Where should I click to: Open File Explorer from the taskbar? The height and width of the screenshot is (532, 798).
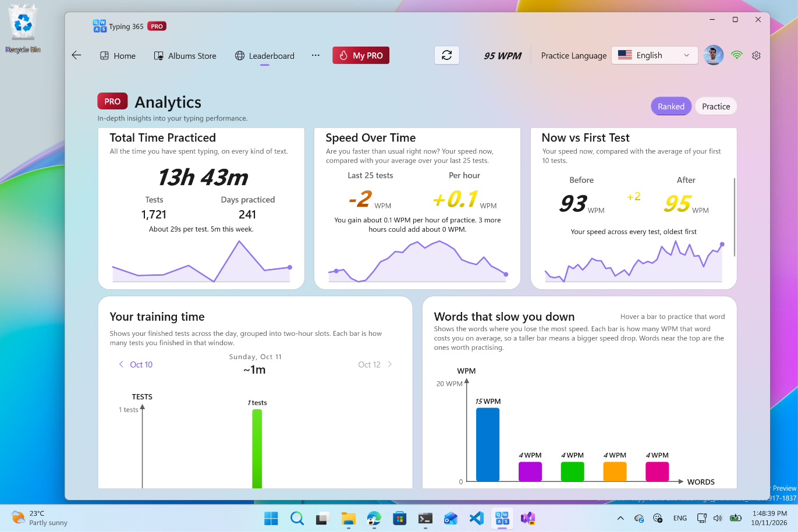348,518
